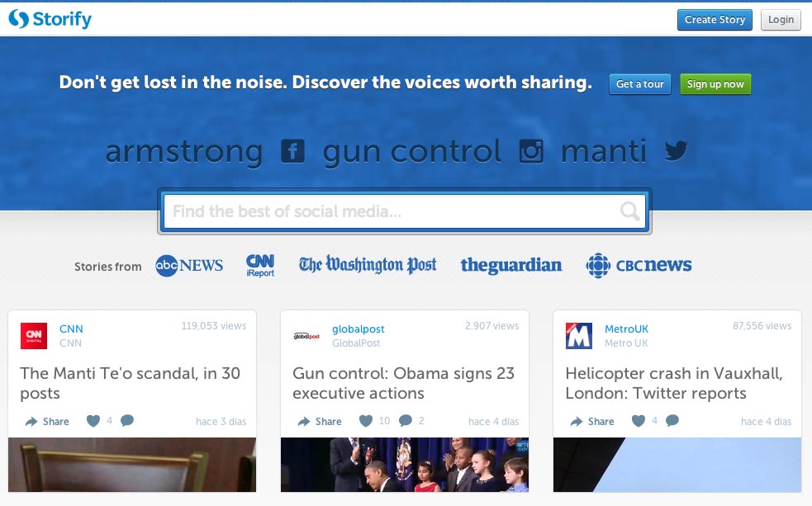
Task: Like the Manti Te'o story heart icon
Action: click(93, 421)
